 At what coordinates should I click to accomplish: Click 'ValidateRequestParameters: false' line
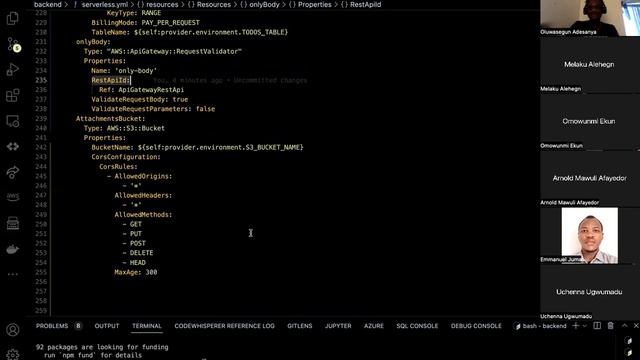153,109
